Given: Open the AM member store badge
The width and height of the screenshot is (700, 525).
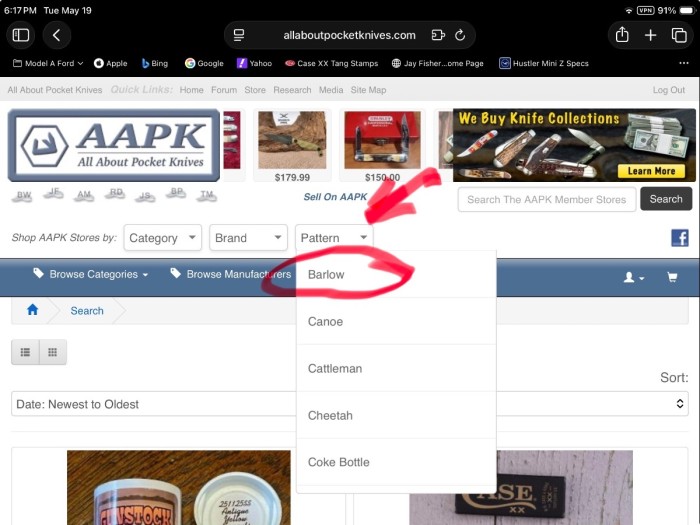Looking at the screenshot, I should (x=84, y=195).
